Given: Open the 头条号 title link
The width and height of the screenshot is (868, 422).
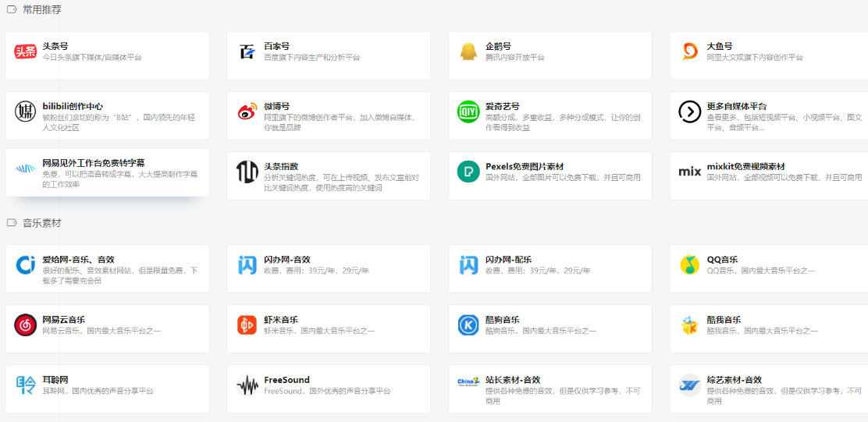Looking at the screenshot, I should [55, 47].
